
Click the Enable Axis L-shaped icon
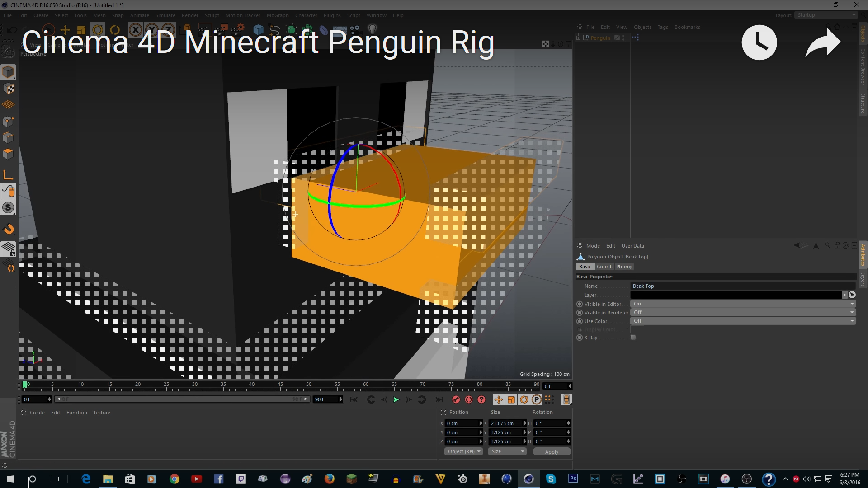[8, 175]
